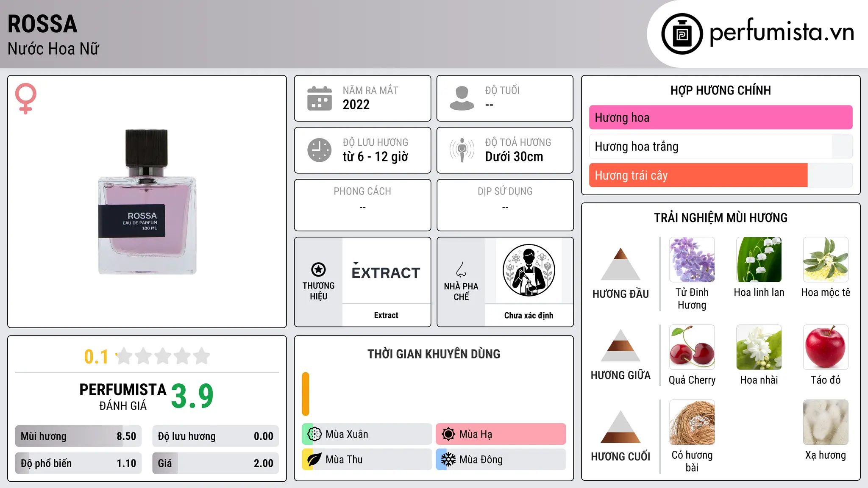The width and height of the screenshot is (868, 488).
Task: Select the Mùa Hạ season bar
Action: pyautogui.click(x=501, y=434)
